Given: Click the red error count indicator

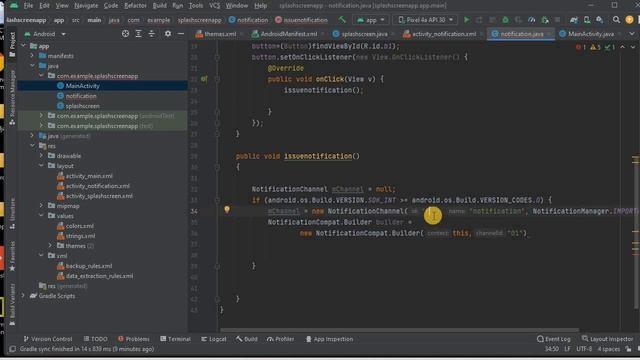Looking at the screenshot, I should 581,47.
